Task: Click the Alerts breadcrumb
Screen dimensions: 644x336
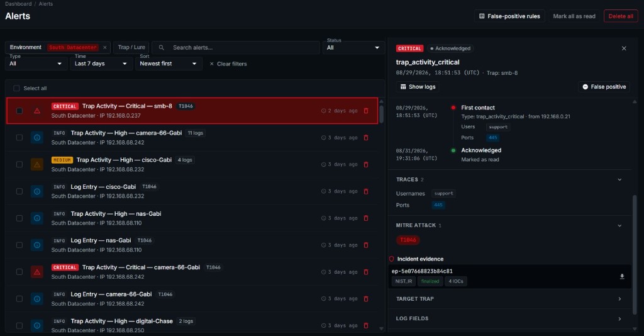Action: coord(45,4)
